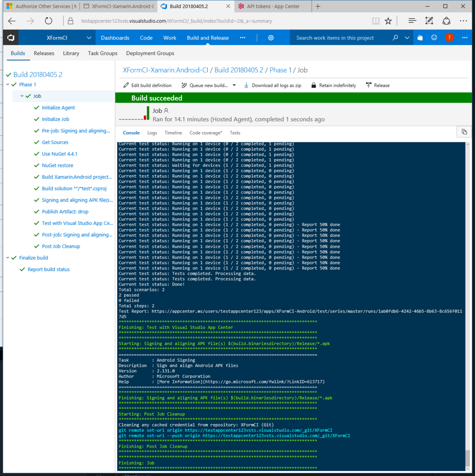Open Build and Release menu
This screenshot has height=476, width=475.
(208, 38)
